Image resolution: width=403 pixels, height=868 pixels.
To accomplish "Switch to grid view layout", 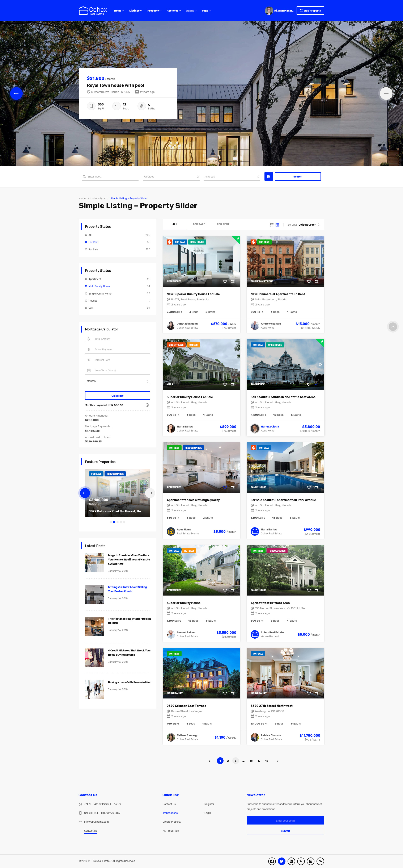I will [277, 225].
